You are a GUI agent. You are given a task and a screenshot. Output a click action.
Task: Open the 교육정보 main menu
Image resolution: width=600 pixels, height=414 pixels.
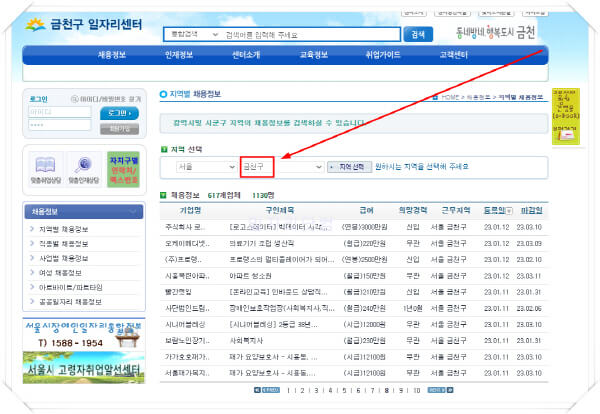point(313,55)
